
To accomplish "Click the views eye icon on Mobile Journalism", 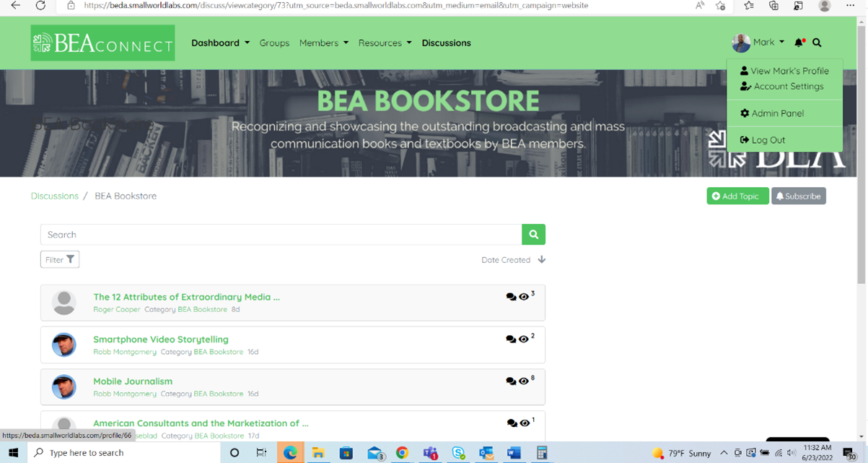I will click(524, 381).
